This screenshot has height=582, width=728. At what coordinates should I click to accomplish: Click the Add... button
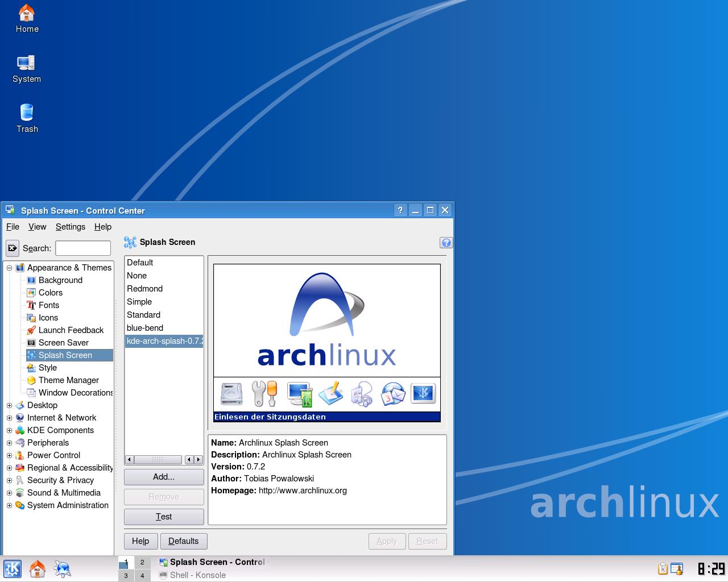point(164,477)
